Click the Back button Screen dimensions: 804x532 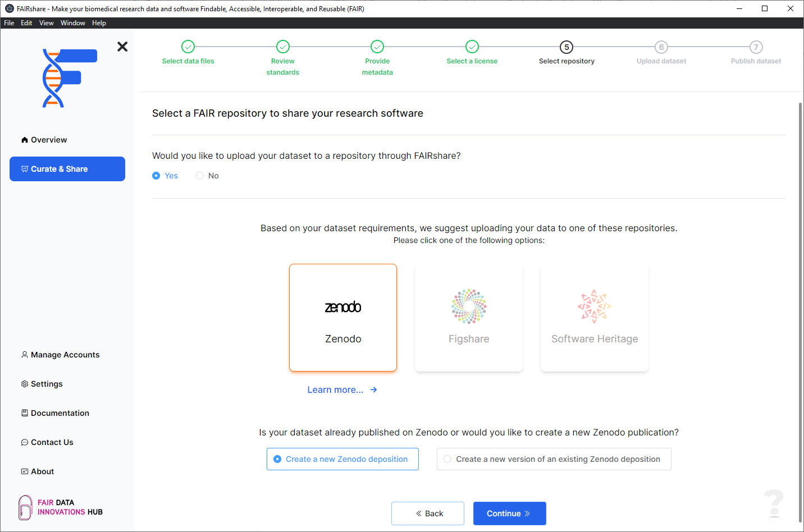pos(428,513)
